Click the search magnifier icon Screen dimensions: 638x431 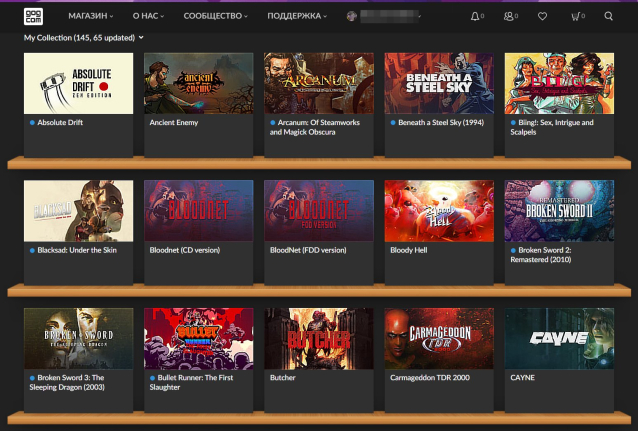pyautogui.click(x=608, y=16)
